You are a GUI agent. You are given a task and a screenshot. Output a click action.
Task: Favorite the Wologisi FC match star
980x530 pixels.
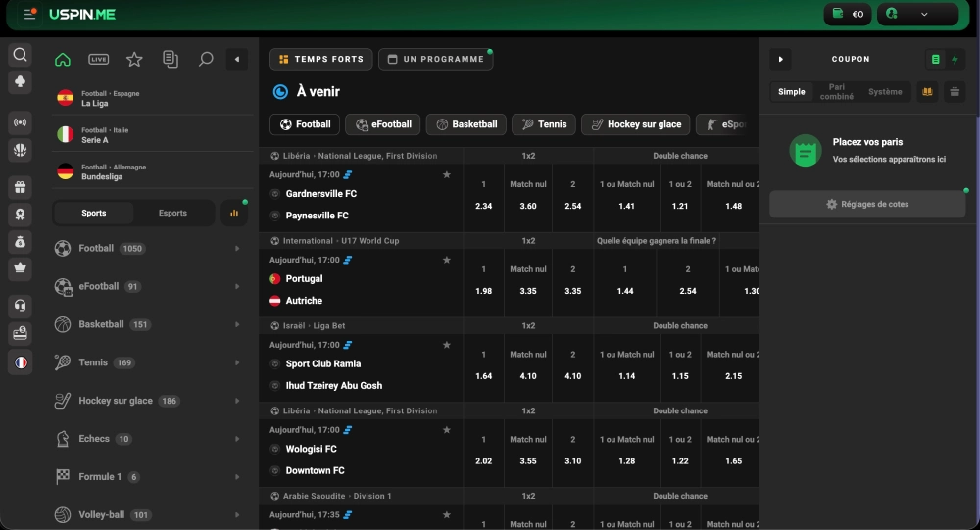coord(446,430)
